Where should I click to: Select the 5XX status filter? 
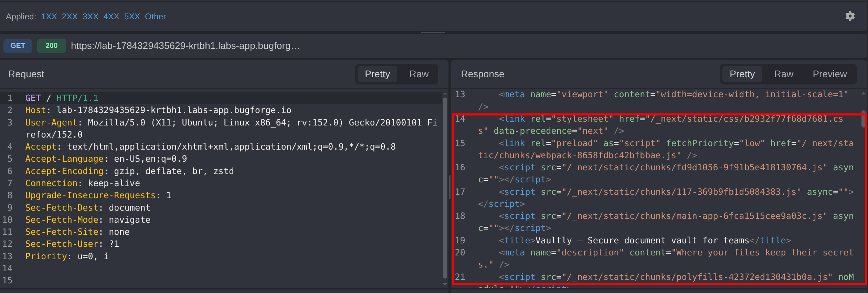[x=132, y=17]
